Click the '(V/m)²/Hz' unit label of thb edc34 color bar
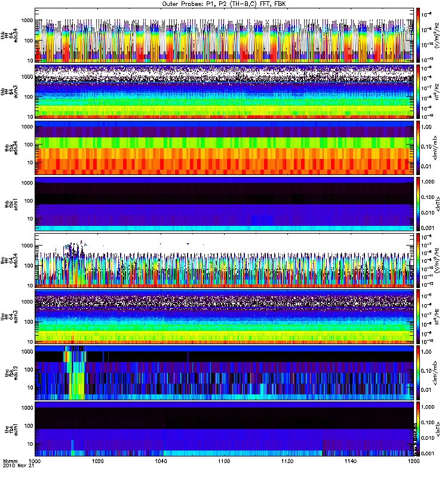Image resolution: width=448 pixels, height=478 pixels. click(437, 35)
